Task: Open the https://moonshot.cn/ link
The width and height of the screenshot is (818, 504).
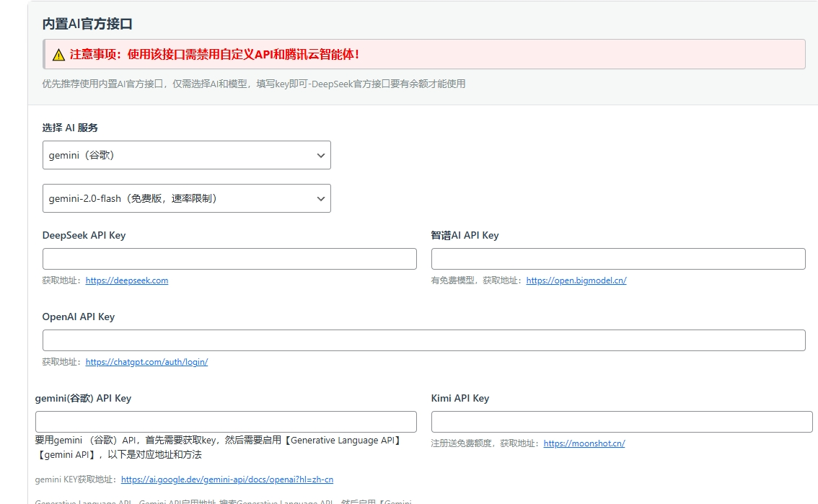Action: [x=584, y=443]
